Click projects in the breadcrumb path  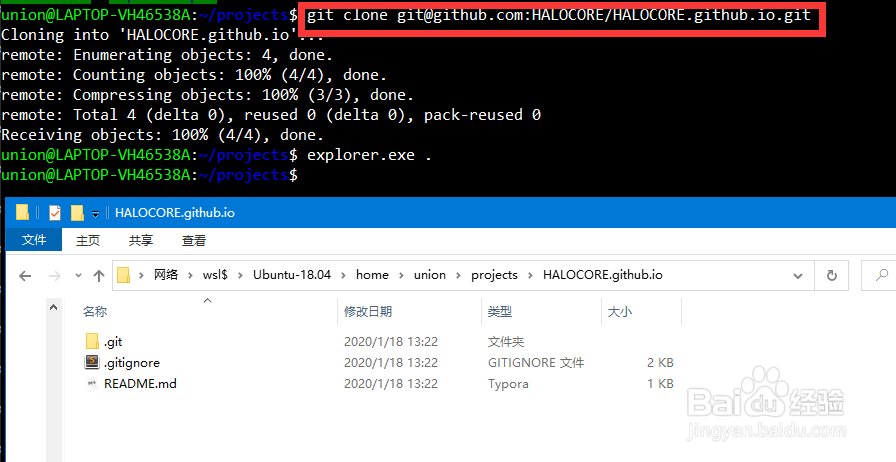[x=494, y=275]
